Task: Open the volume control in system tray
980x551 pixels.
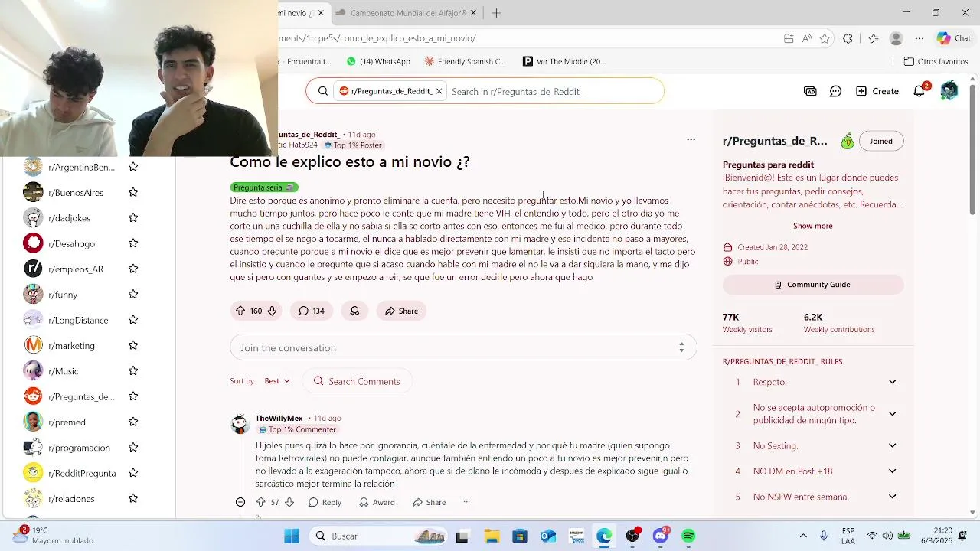Action: [887, 536]
